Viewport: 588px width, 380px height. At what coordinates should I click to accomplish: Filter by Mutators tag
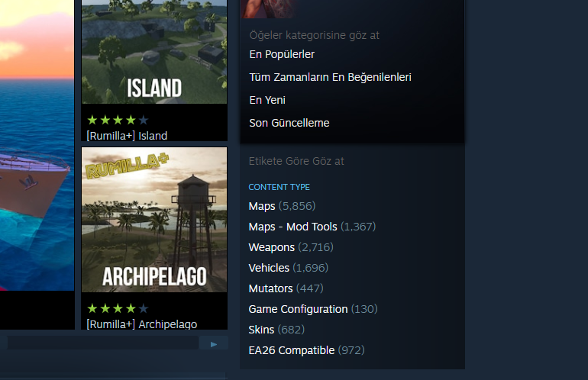(270, 288)
